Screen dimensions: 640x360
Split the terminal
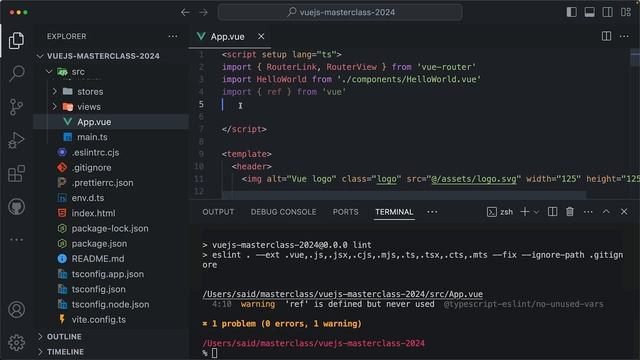pos(552,211)
